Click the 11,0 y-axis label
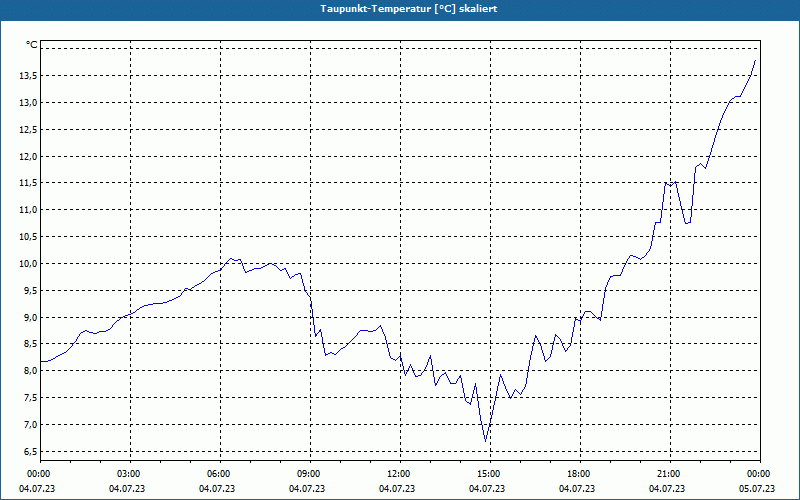 28,210
